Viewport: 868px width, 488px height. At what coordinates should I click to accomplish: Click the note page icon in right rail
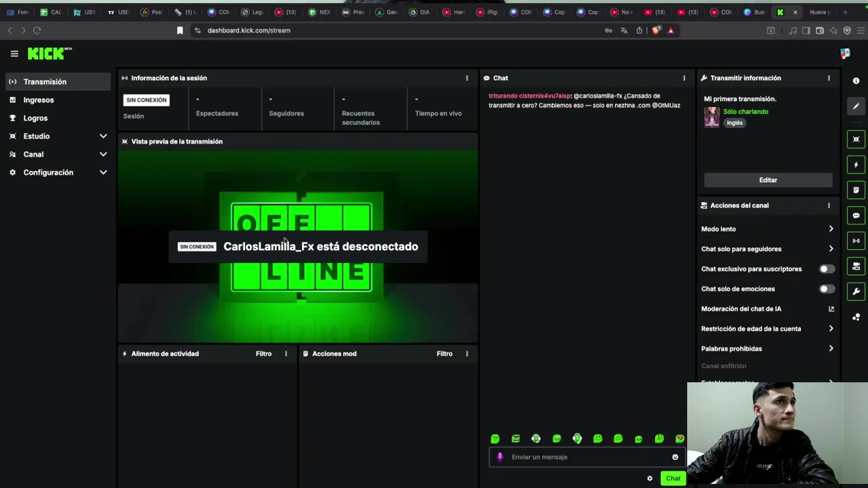pos(856,190)
